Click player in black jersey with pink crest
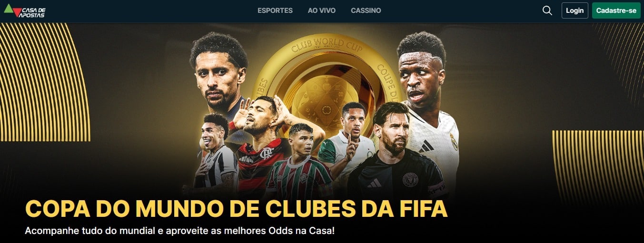This screenshot has height=243, width=644. pos(397,152)
